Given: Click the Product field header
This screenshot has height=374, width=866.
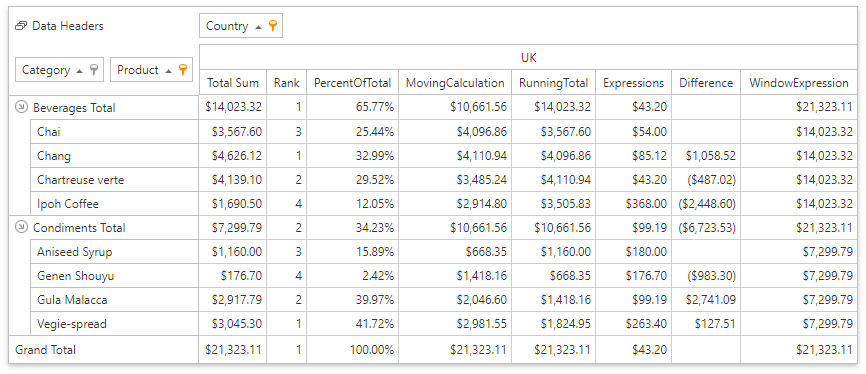Looking at the screenshot, I should [152, 70].
